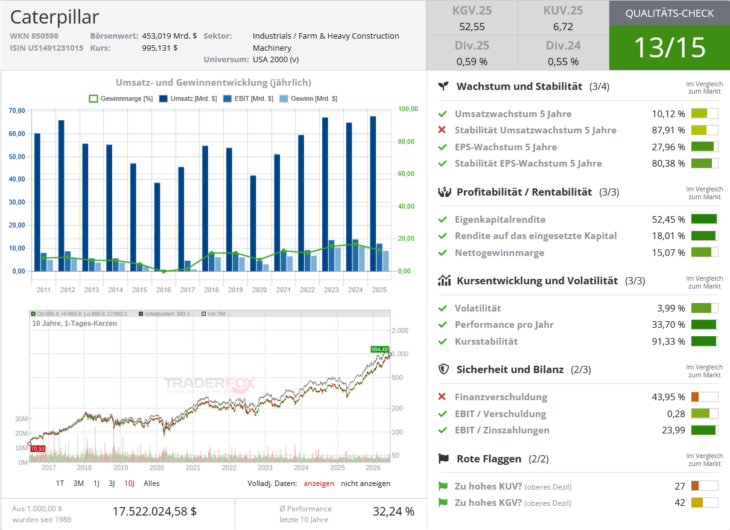
Task: Click the 10 Jahre, 1-Tages-Kerzen chart label
Action: (x=74, y=323)
